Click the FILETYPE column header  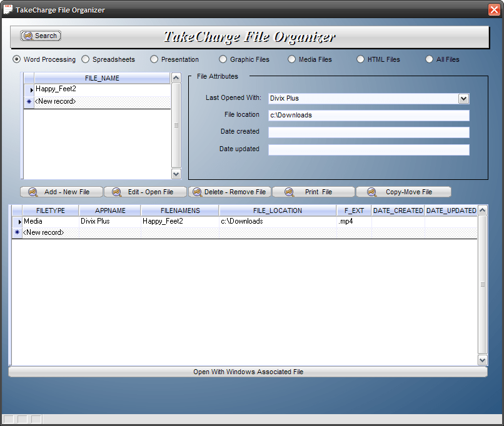(x=49, y=210)
